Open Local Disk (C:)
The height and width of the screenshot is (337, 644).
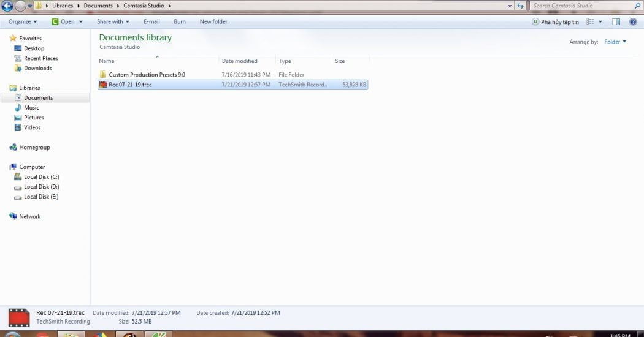42,177
